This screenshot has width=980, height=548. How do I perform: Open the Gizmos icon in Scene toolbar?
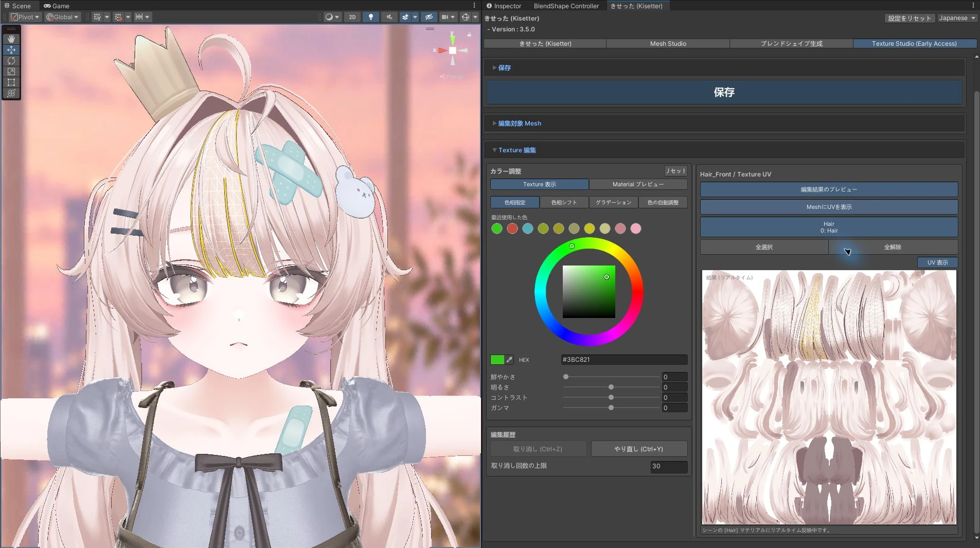pos(466,17)
